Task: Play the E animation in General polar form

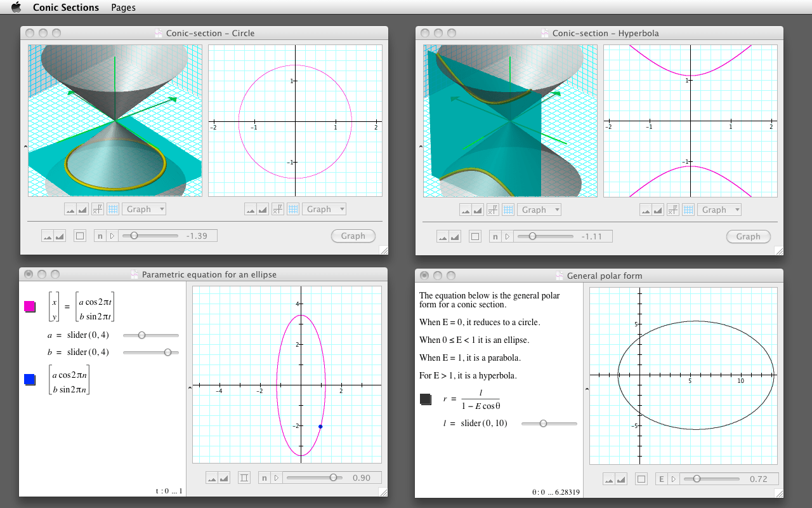Action: [x=674, y=479]
